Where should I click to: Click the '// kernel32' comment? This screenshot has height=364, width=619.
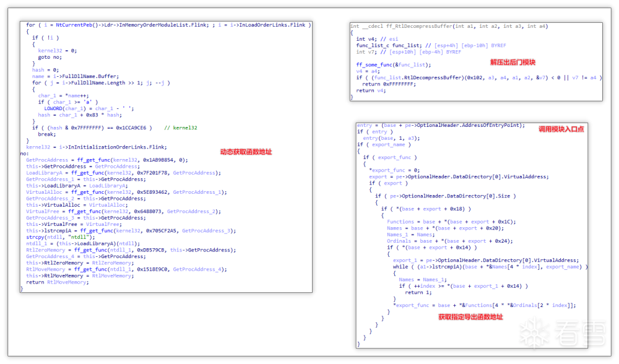180,128
